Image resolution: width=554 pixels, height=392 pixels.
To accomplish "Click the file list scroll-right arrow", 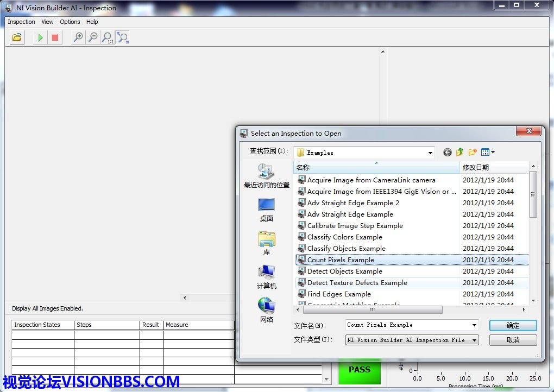I will [524, 309].
